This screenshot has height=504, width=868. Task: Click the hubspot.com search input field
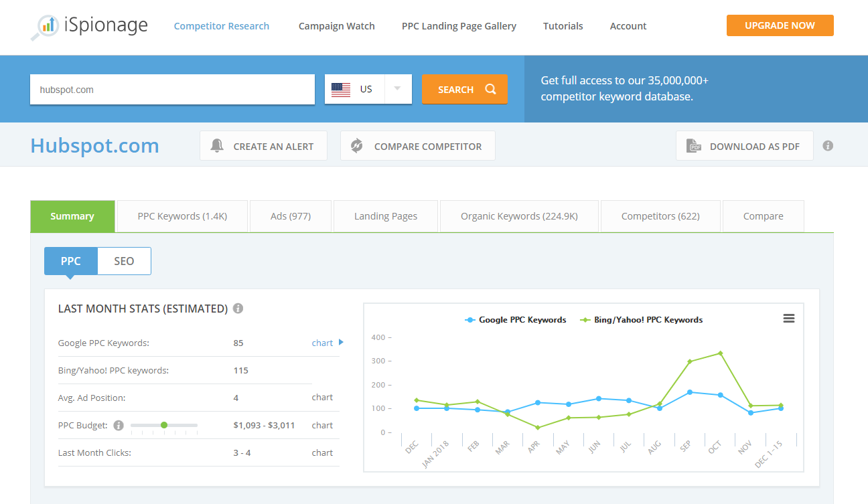click(x=173, y=89)
